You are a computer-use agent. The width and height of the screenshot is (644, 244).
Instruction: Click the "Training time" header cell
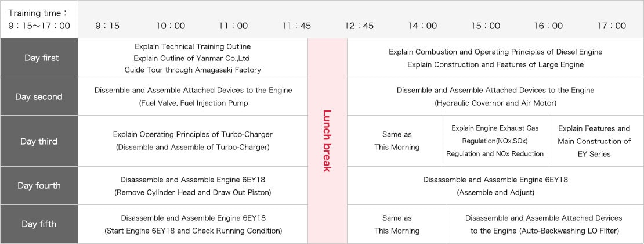pos(39,19)
